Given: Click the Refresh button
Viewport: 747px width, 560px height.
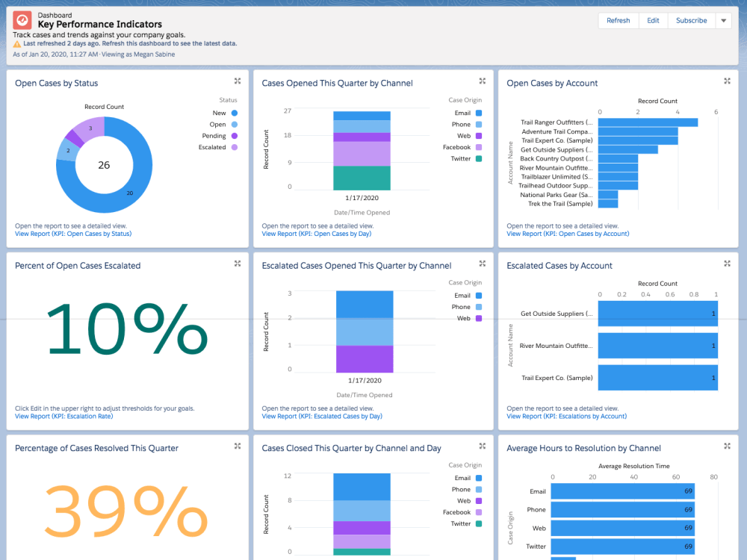Looking at the screenshot, I should tap(618, 20).
